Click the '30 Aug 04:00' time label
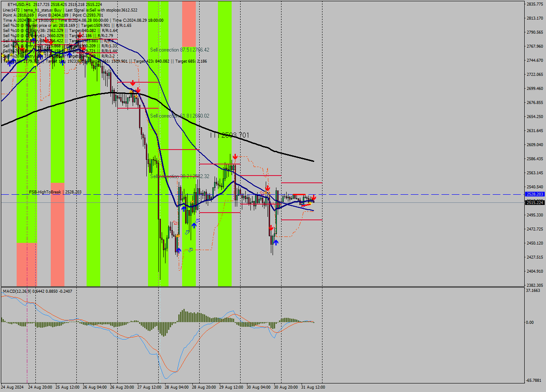The height and width of the screenshot is (392, 546). [x=258, y=387]
